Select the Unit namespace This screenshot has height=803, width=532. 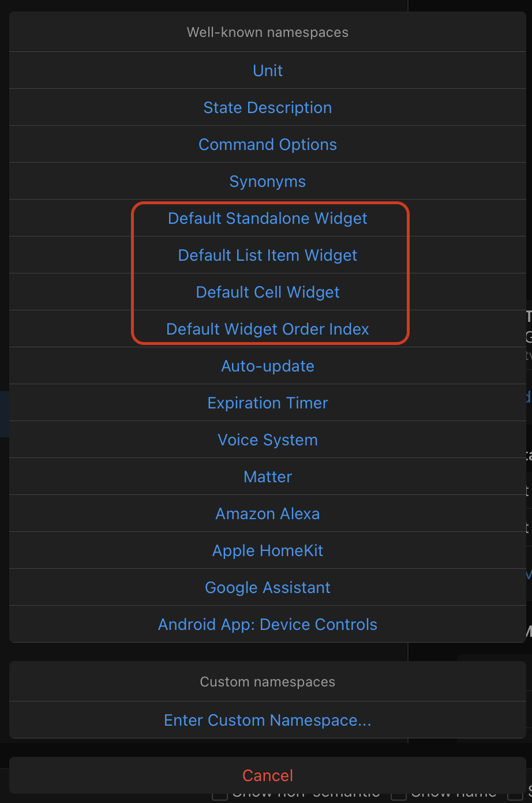pos(268,70)
